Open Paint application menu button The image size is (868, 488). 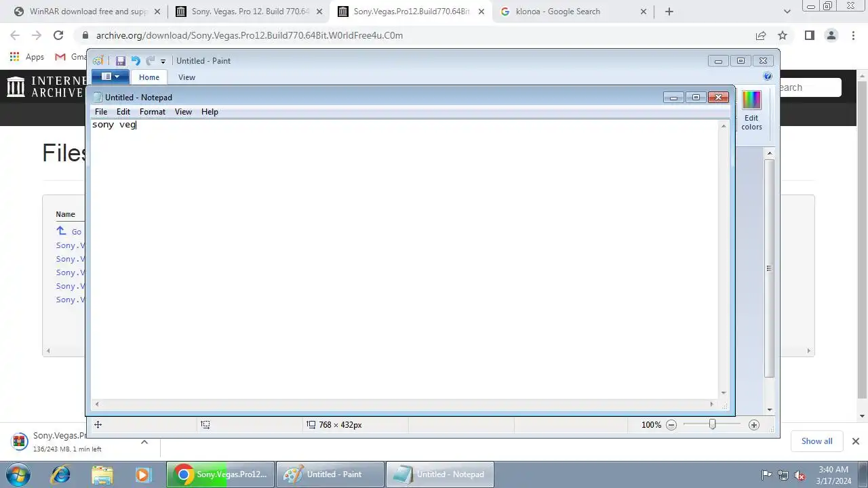pos(110,77)
